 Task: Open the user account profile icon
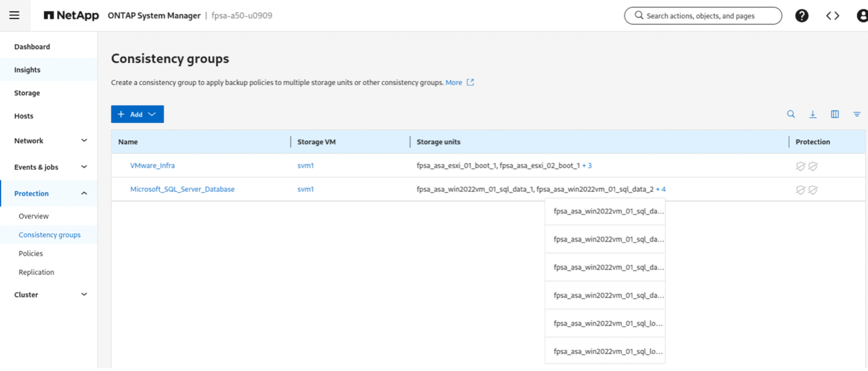tap(862, 16)
